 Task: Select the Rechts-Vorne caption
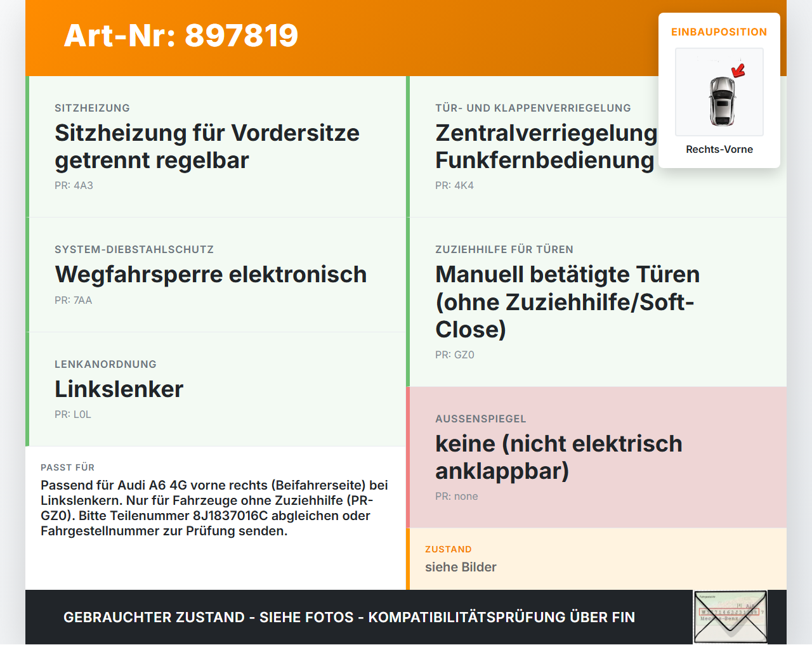pos(719,149)
